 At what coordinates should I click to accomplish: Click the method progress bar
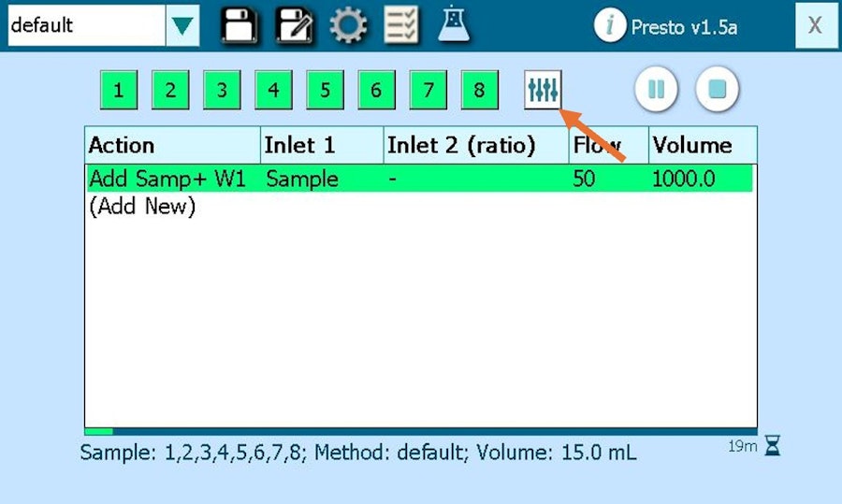(421, 431)
